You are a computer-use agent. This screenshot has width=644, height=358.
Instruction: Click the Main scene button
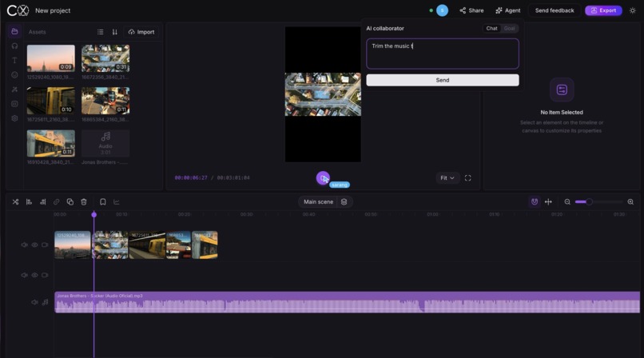click(x=318, y=202)
